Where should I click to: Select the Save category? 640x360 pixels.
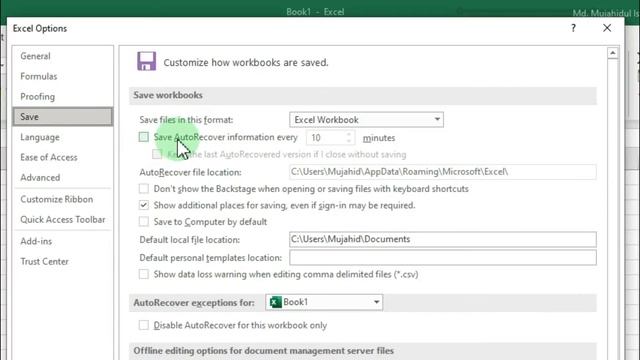[x=62, y=117]
